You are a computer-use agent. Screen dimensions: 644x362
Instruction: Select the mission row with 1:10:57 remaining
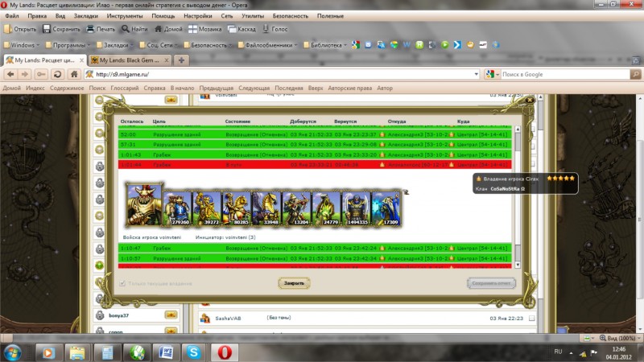[315, 258]
